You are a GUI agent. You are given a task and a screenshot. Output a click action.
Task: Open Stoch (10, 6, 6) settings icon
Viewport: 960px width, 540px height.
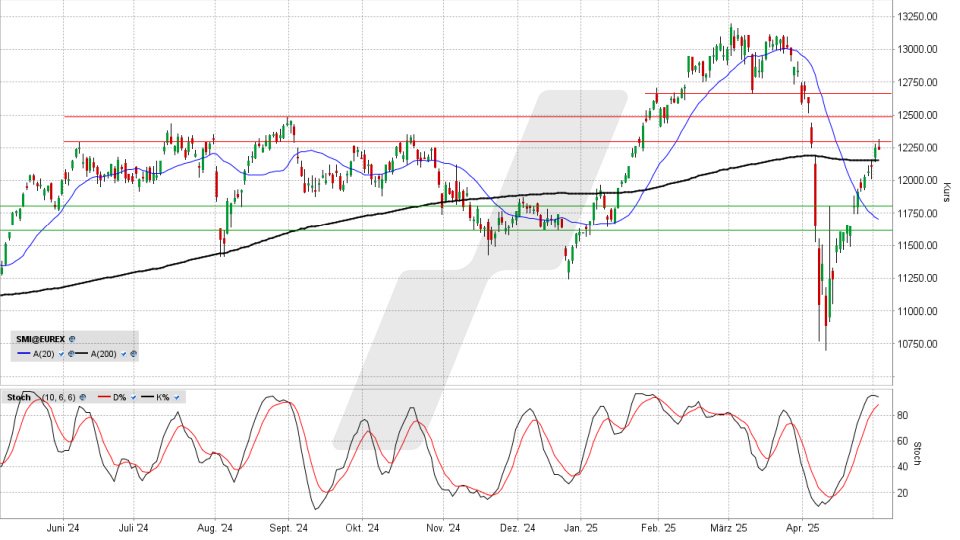pyautogui.click(x=83, y=397)
